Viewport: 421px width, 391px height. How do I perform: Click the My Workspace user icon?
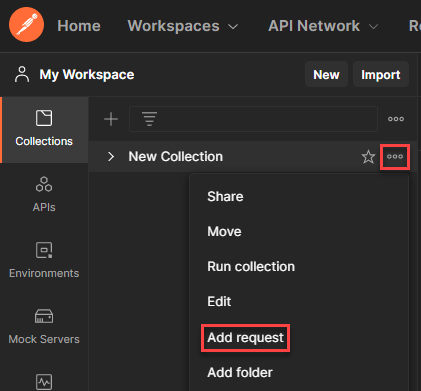(22, 74)
